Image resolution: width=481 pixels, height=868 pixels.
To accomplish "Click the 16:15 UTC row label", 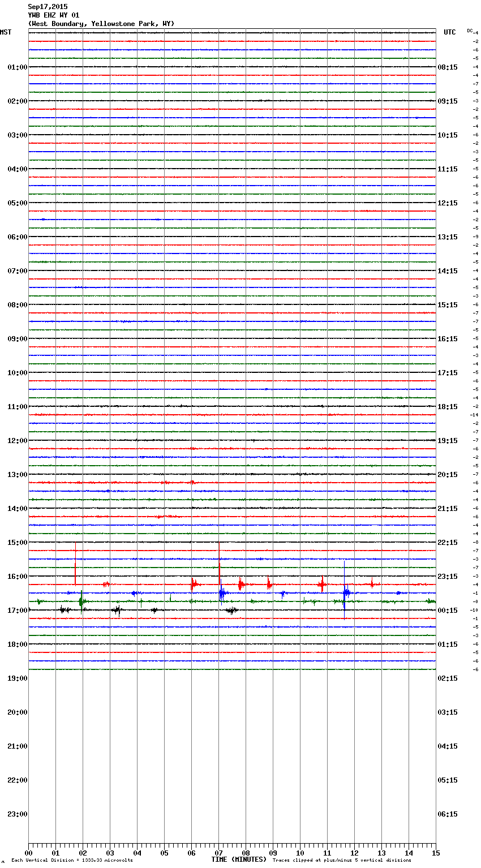I will [x=448, y=339].
